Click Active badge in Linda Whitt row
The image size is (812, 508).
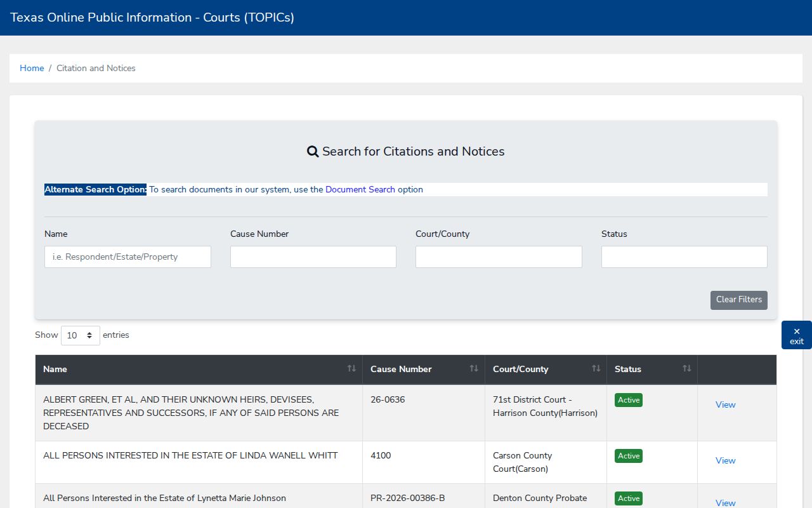(x=629, y=456)
